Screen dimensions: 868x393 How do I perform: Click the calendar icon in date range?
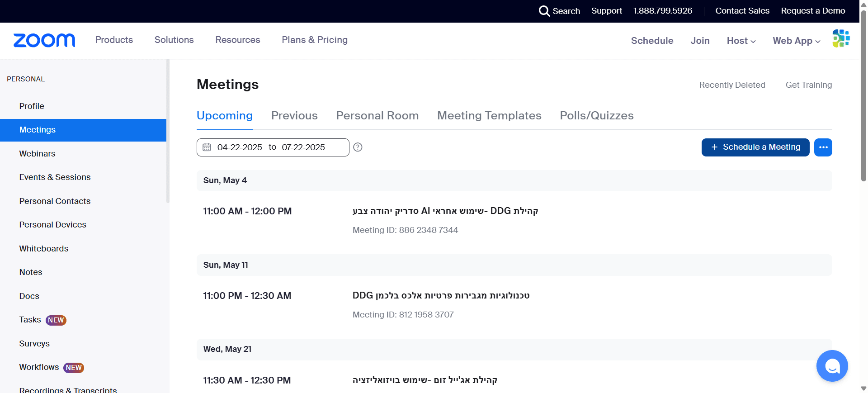tap(207, 147)
